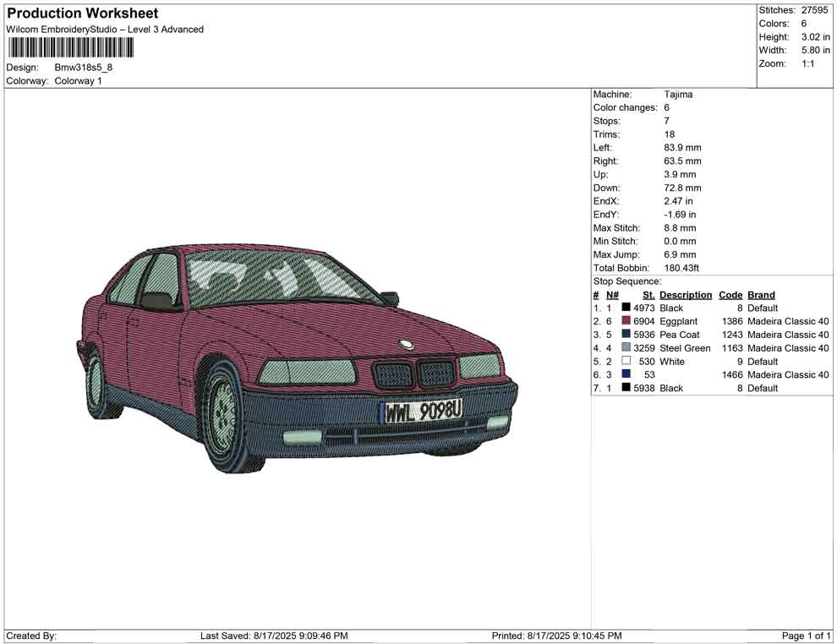The image size is (837, 644).
Task: Click the Page 1 of 1 footer text
Action: [x=807, y=636]
